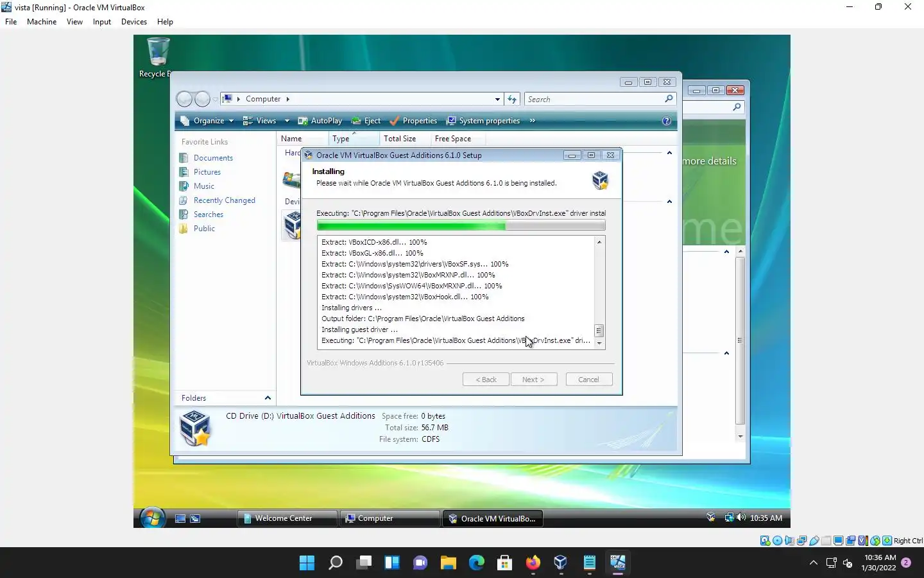Open the Recycle Bin desktop icon
The image size is (924, 578).
tap(158, 57)
